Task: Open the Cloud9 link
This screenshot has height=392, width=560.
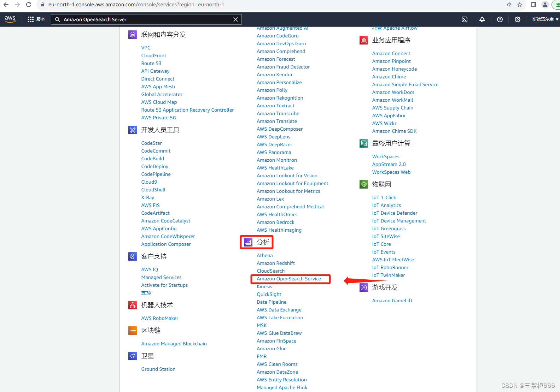Action: pos(149,182)
